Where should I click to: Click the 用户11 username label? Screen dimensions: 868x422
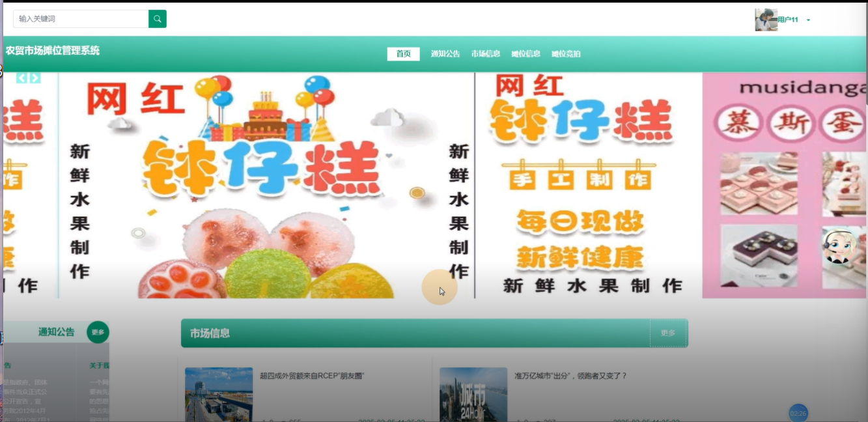[788, 20]
